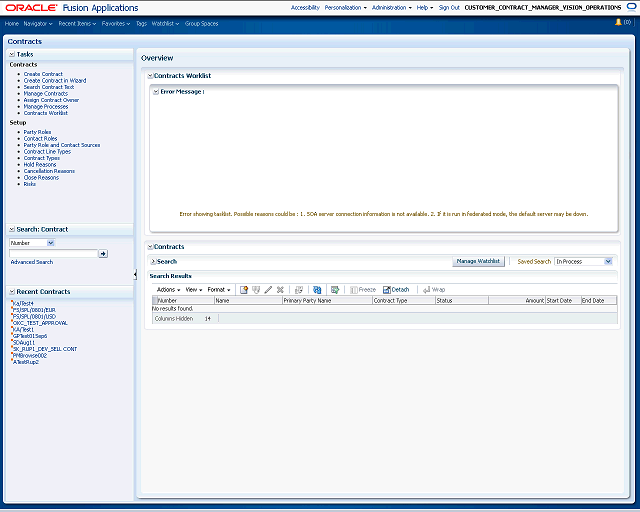Open the Number search type dropdown
640x512 pixels.
point(51,243)
